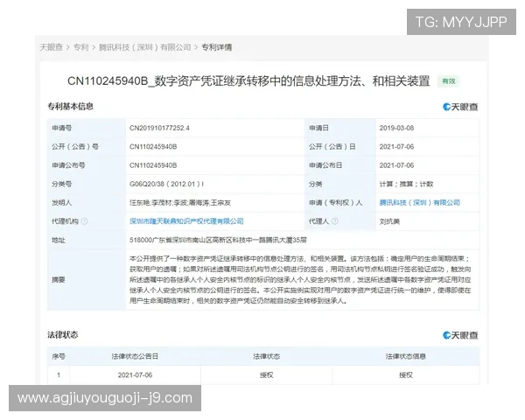This screenshot has width=525, height=420.
Task: Click the 地址 label cell
Action: 87,240
